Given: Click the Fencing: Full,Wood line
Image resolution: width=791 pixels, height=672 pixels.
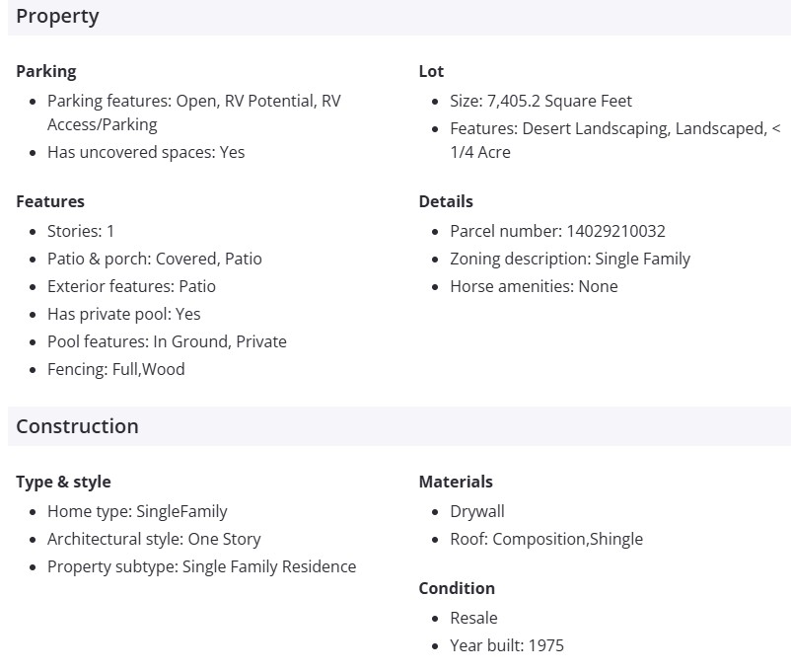Looking at the screenshot, I should coord(115,369).
